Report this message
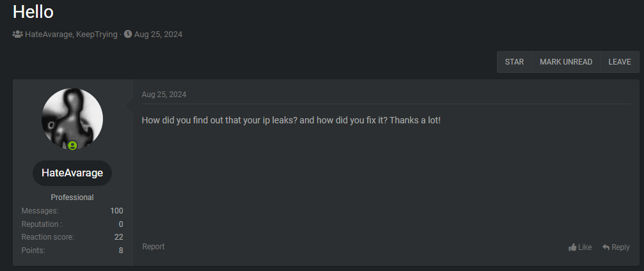 pos(153,247)
